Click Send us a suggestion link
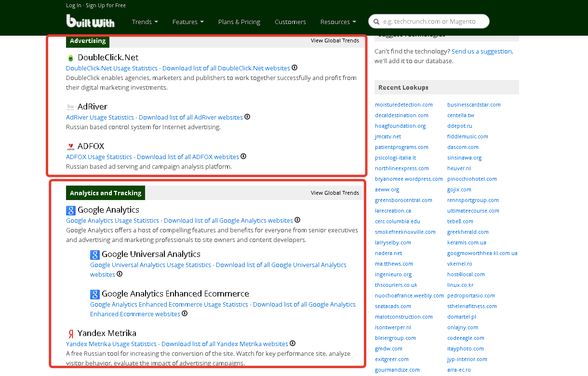This screenshot has width=588, height=376. click(x=481, y=52)
